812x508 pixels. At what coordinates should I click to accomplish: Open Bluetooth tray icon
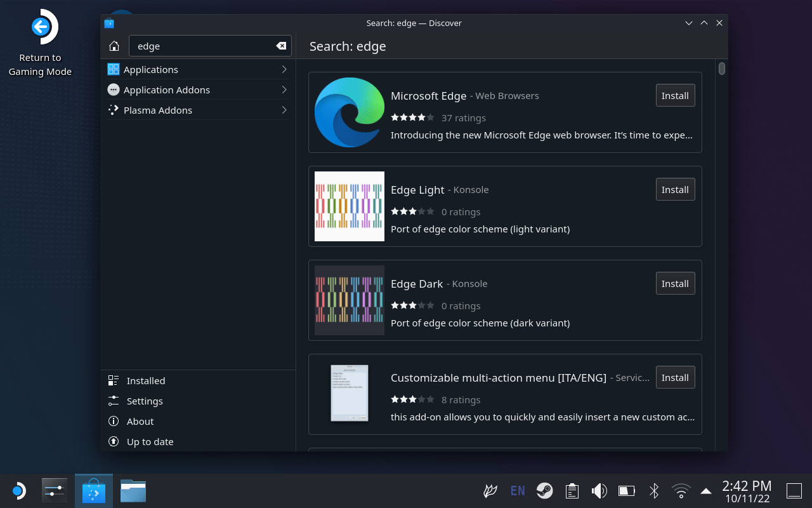[x=654, y=491]
